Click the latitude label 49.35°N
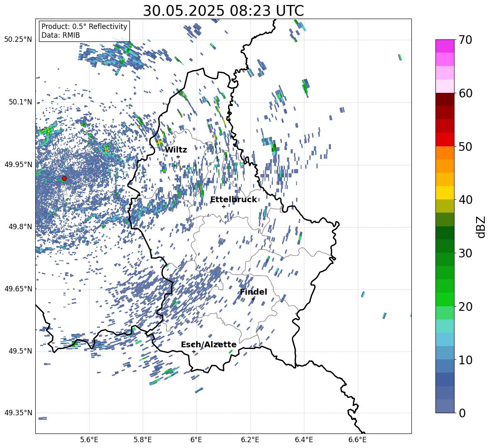491x448 pixels. point(18,413)
